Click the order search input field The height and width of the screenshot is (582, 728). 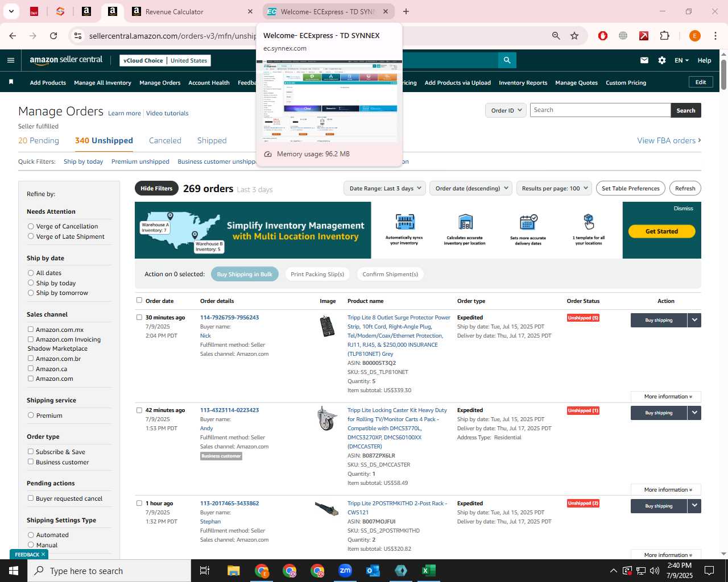point(600,110)
